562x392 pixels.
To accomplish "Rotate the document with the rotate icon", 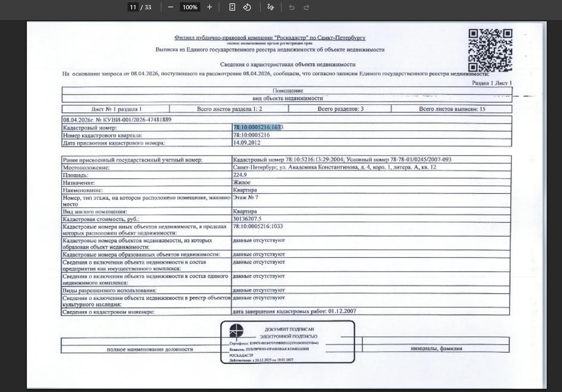I will (247, 7).
